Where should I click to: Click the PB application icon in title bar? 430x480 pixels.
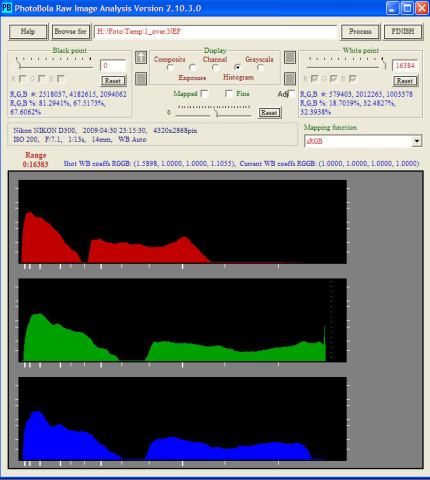pos(7,8)
